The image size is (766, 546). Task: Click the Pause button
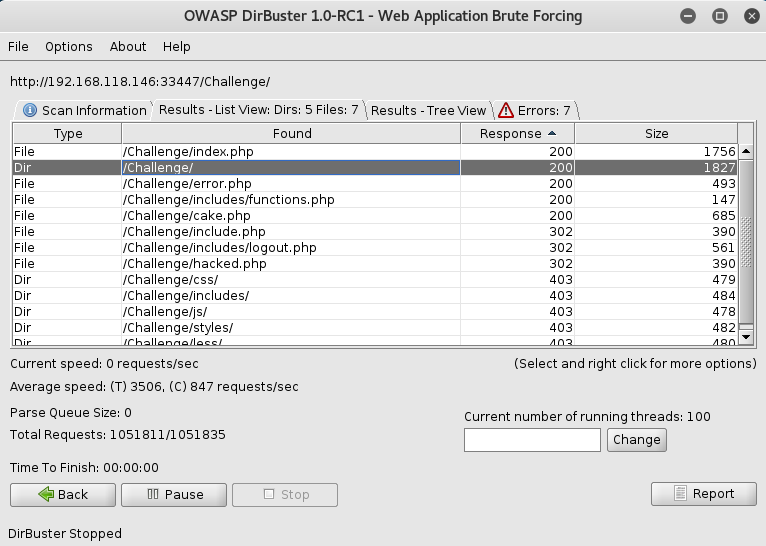(x=174, y=495)
